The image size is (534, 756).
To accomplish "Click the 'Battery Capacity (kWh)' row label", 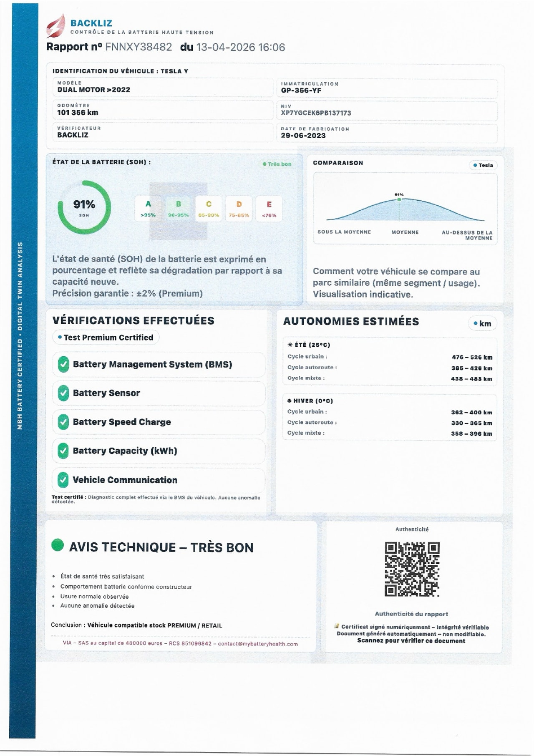I will coord(125,451).
